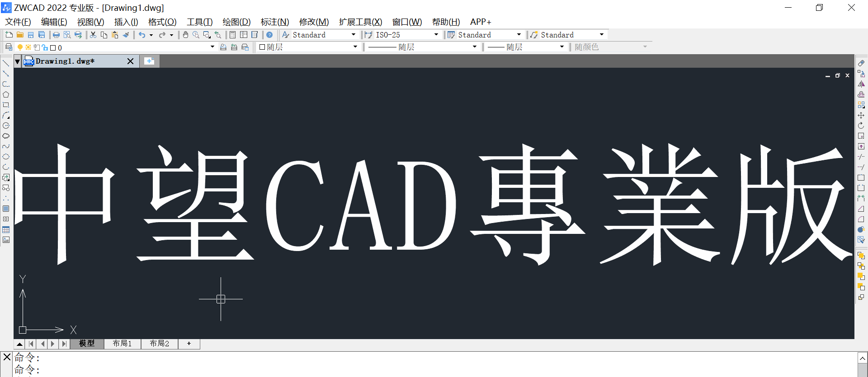Image resolution: width=868 pixels, height=377 pixels.
Task: Activate the Pan hand tool
Action: (x=185, y=35)
